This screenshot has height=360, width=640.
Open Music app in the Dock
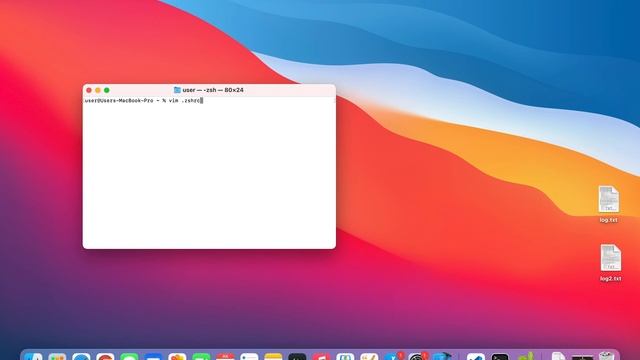click(321, 357)
